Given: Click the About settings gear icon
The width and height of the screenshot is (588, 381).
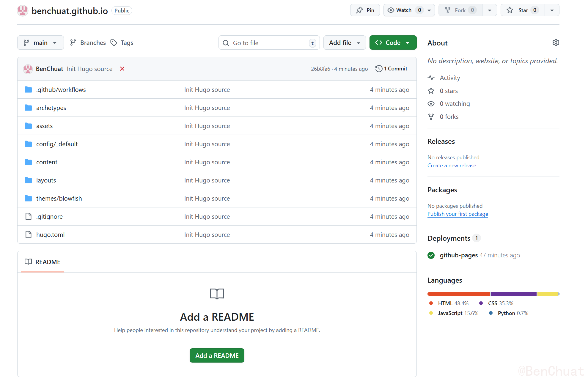Looking at the screenshot, I should click(556, 42).
